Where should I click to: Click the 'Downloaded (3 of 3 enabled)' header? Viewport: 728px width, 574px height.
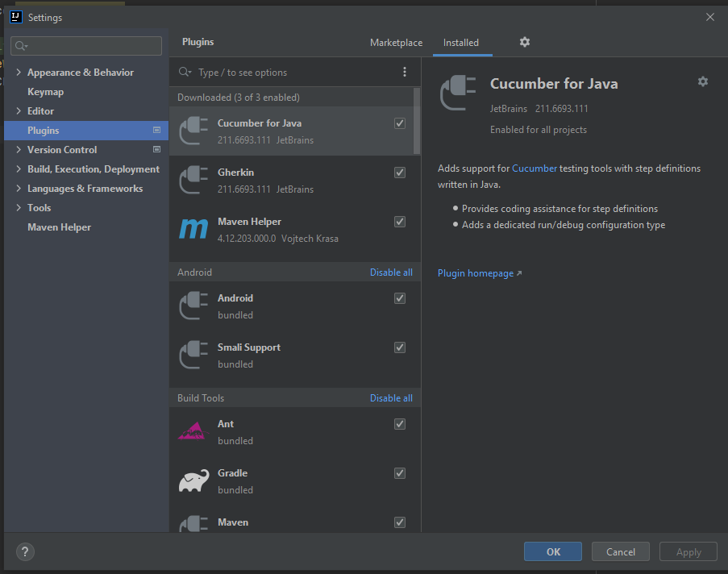click(238, 97)
